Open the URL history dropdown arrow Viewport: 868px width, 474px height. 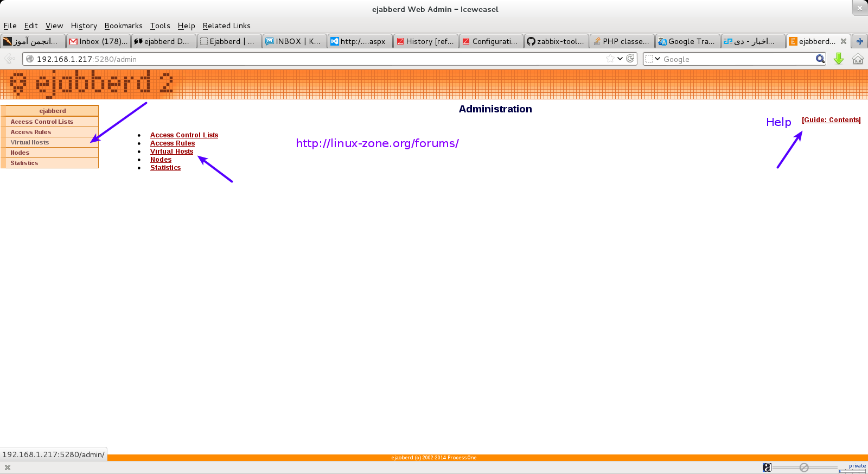tap(620, 59)
